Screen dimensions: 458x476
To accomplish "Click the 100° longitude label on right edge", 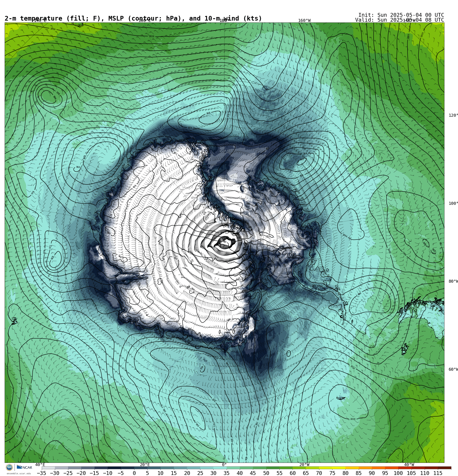I will (453, 204).
